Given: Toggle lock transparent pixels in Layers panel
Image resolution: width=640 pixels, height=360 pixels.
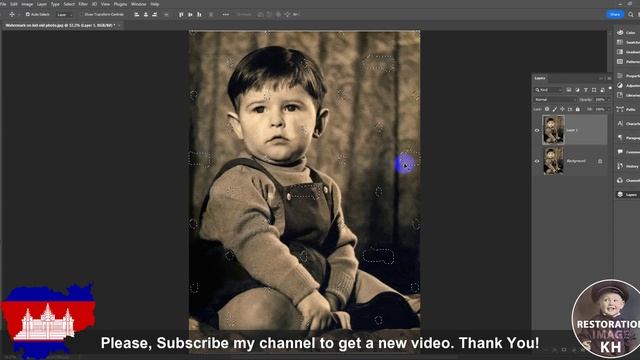Looking at the screenshot, I should click(547, 109).
